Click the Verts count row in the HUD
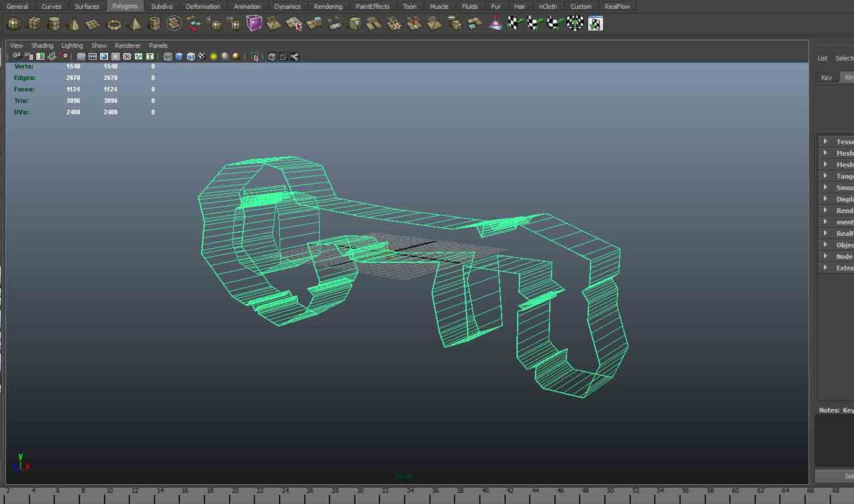Screen dimensions: 854x504 [85, 66]
